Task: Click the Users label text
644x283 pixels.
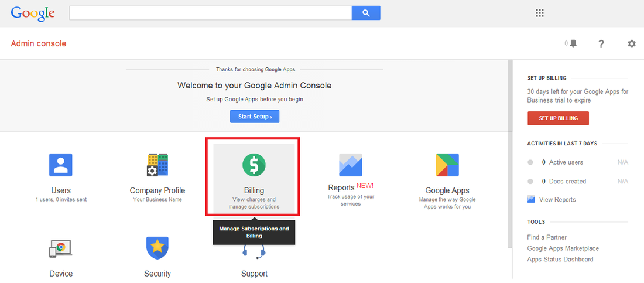Action: [x=61, y=190]
